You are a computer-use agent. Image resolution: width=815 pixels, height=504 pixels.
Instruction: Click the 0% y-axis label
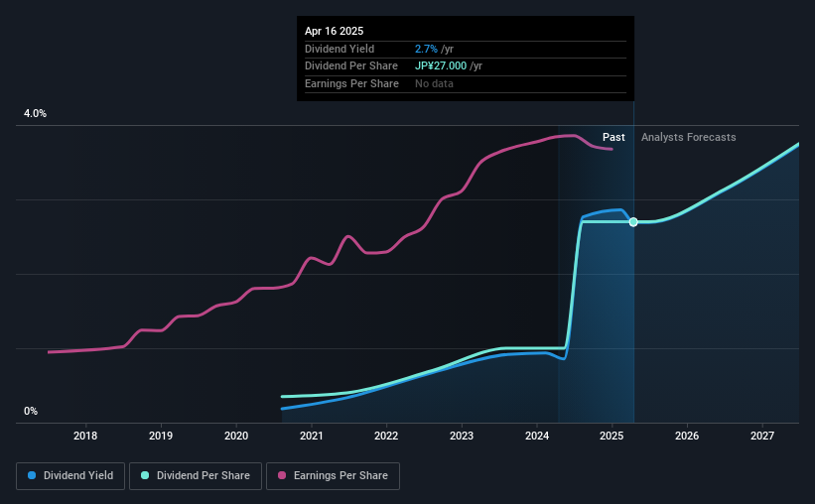coord(31,411)
